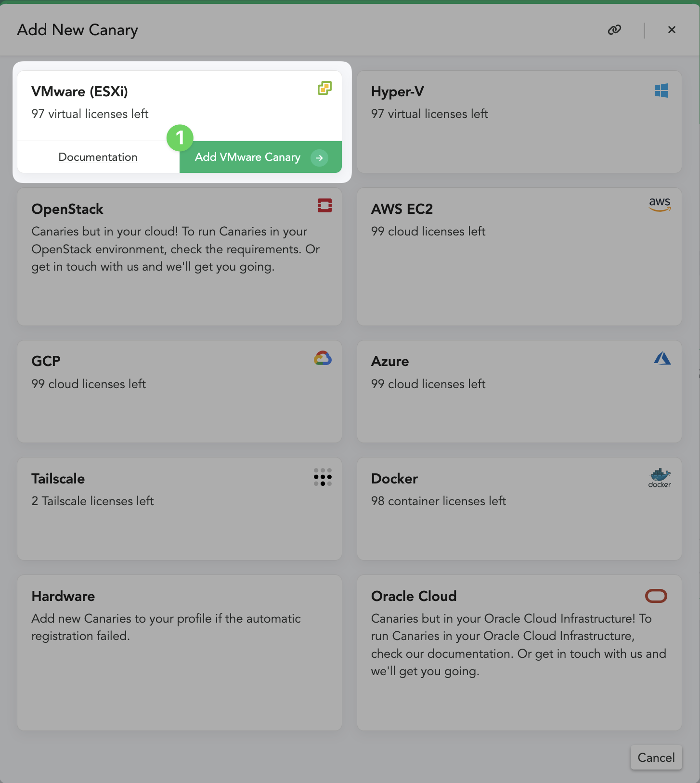Select the Hyper-V card title
This screenshot has width=700, height=783.
point(398,91)
